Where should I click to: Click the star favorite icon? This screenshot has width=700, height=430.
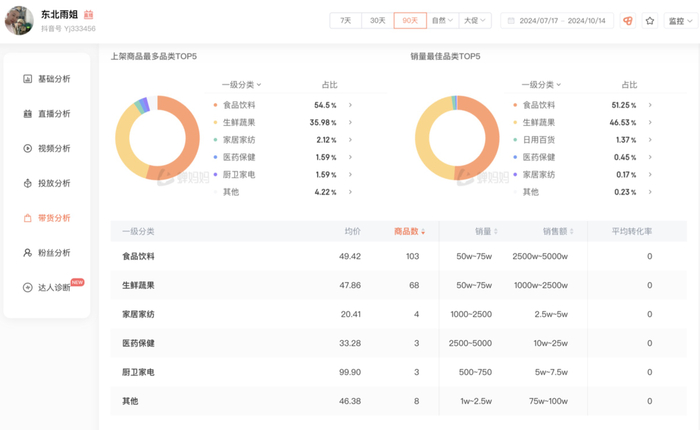650,20
